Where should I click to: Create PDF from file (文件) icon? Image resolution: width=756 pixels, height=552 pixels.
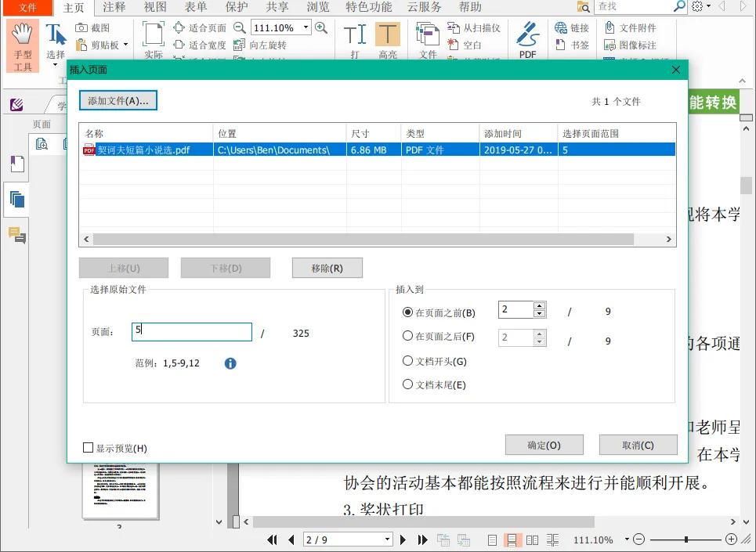428,41
